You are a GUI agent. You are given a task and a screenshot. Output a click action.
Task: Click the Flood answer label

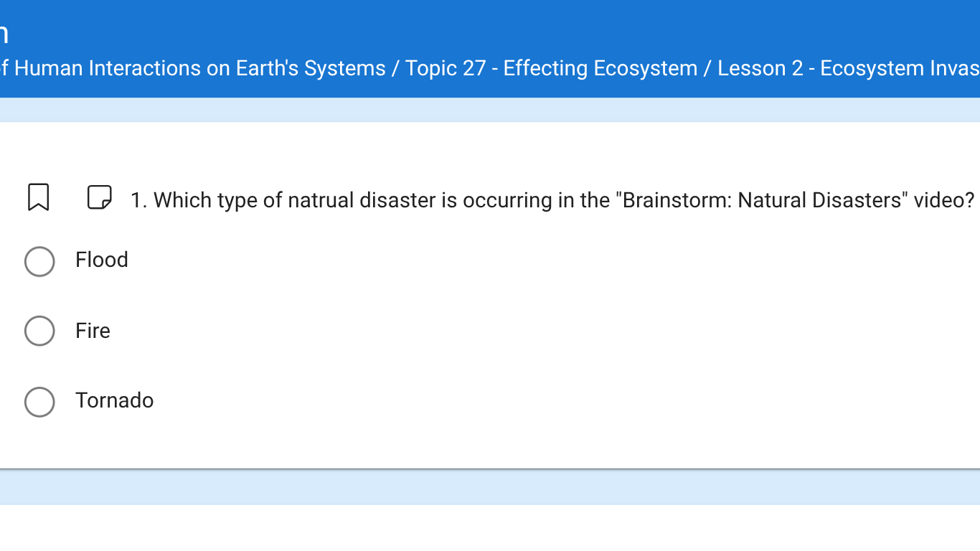(102, 260)
